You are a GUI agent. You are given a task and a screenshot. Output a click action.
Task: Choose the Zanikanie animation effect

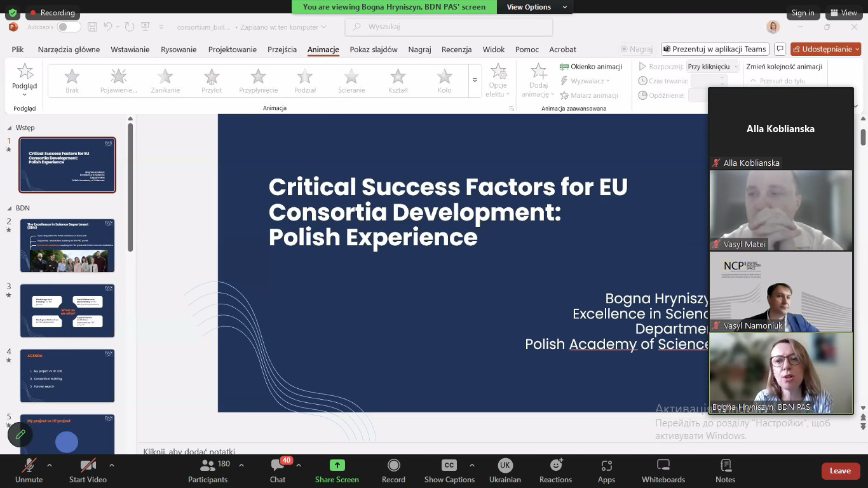click(165, 81)
